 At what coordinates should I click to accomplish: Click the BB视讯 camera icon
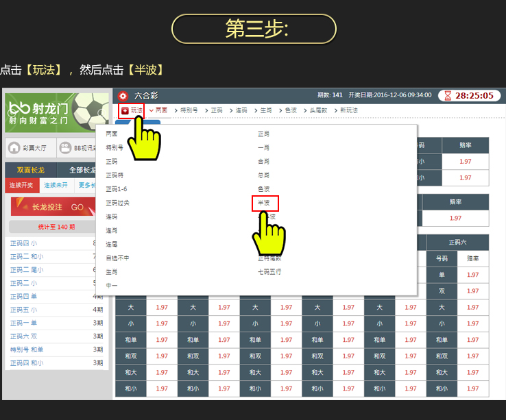(x=65, y=147)
